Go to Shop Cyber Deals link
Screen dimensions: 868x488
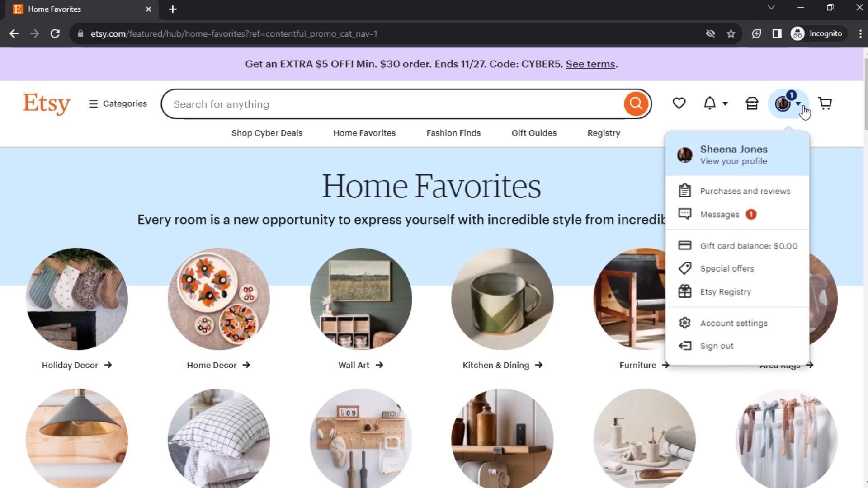pyautogui.click(x=267, y=133)
